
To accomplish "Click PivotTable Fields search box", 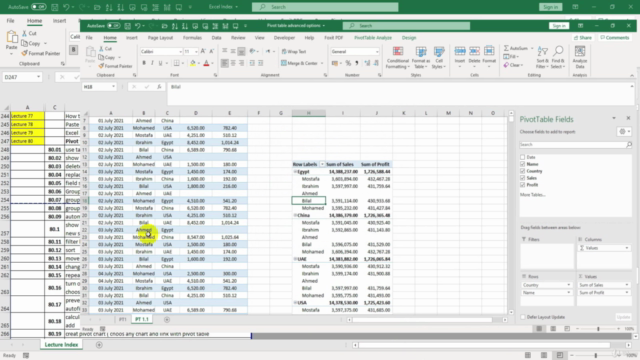I will [576, 144].
